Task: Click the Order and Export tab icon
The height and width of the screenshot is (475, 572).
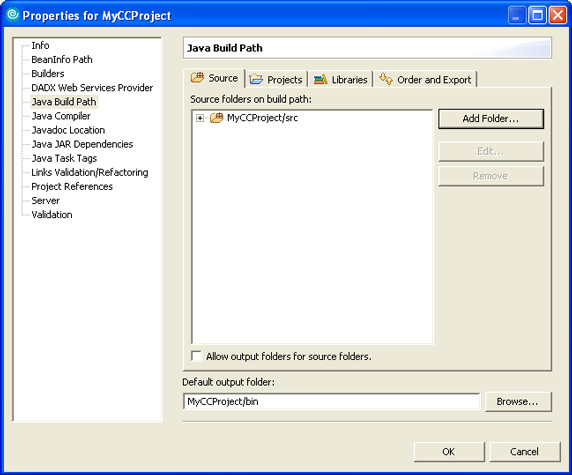Action: coord(386,78)
